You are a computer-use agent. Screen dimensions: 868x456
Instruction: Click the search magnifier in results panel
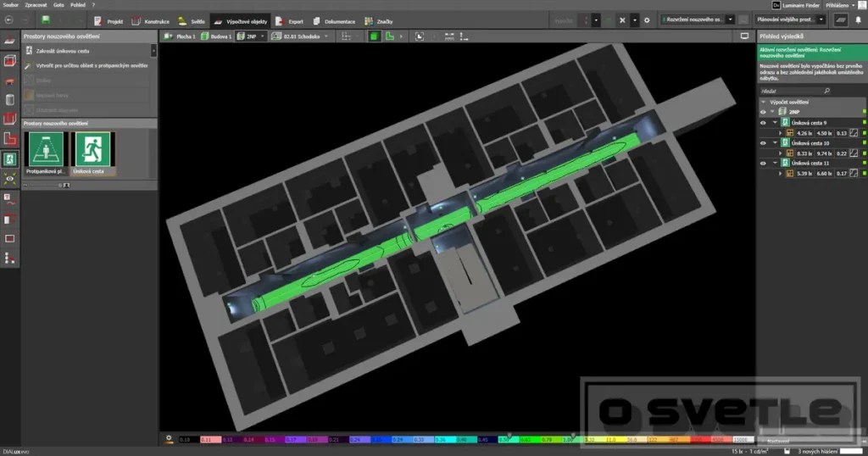(827, 91)
